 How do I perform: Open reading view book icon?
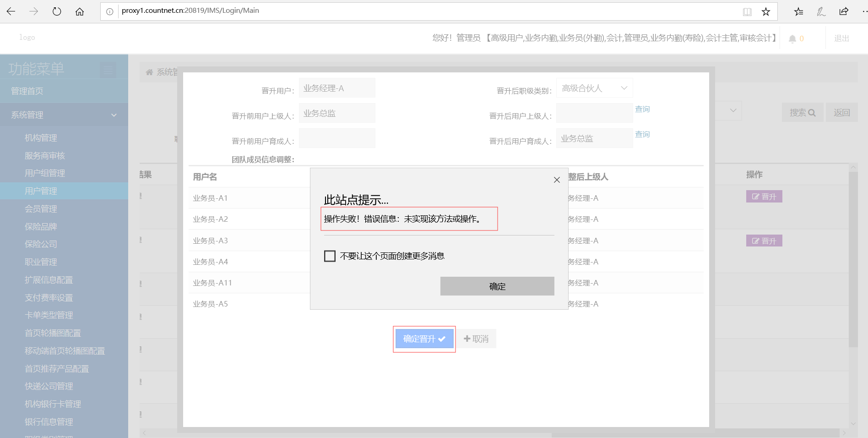click(747, 11)
